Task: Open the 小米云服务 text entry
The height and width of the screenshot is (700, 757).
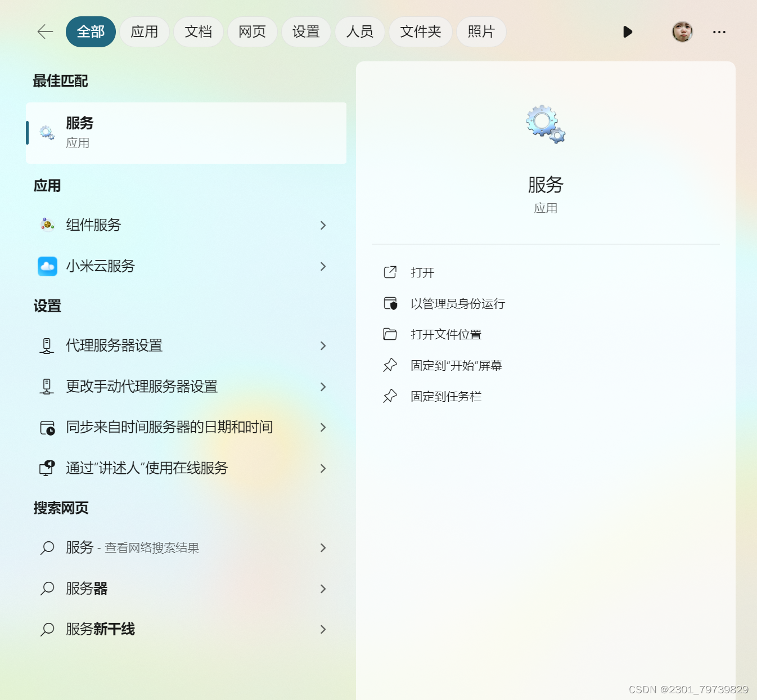Action: pyautogui.click(x=101, y=266)
